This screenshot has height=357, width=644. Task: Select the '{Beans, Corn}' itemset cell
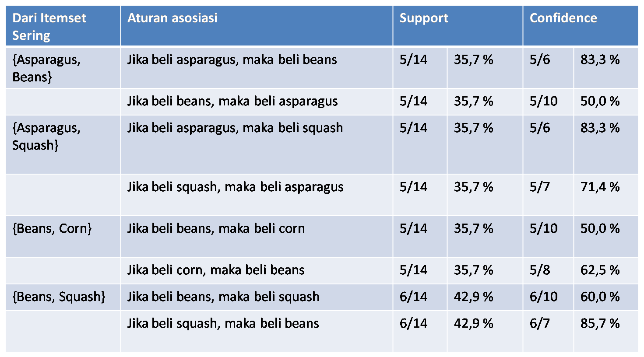pos(63,236)
